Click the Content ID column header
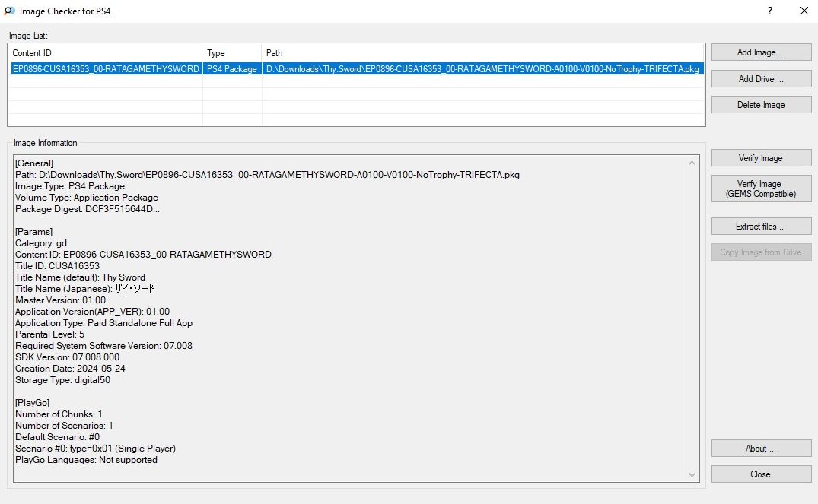 coord(105,53)
